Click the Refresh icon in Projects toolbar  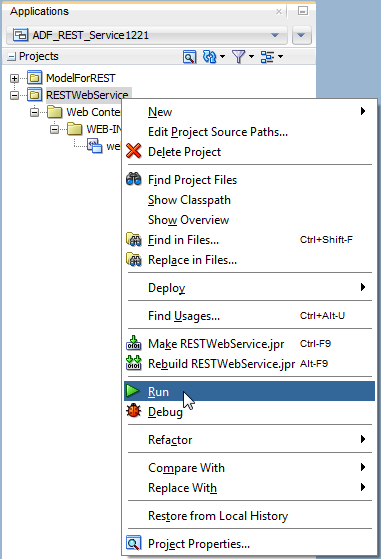point(210,57)
